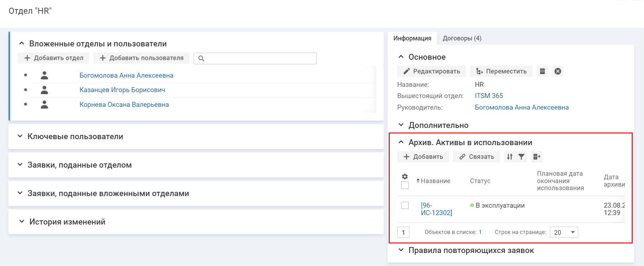Open the rows-per-page dropdown showing 20
This screenshot has height=266, width=644.
click(x=564, y=232)
